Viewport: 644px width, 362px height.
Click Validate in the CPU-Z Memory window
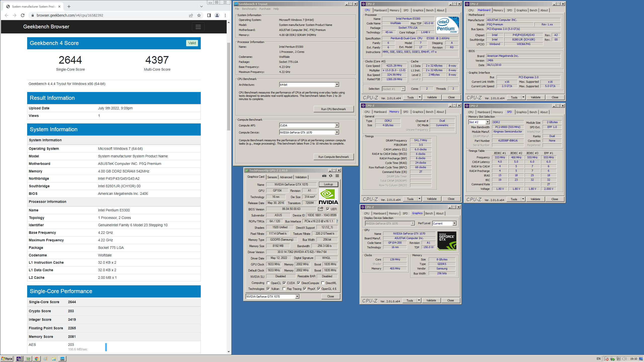(432, 199)
